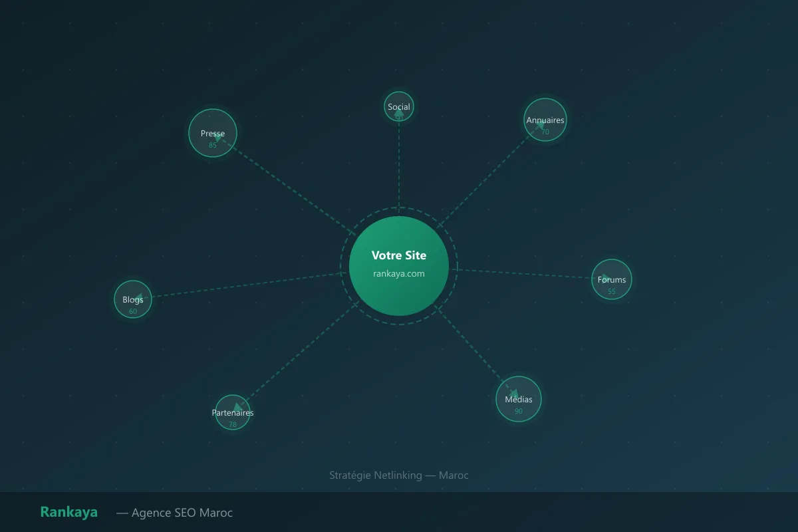Open the Forums node

(612, 279)
